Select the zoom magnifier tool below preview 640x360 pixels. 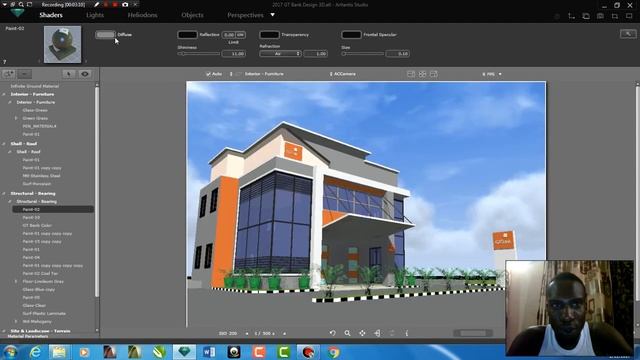tap(347, 333)
